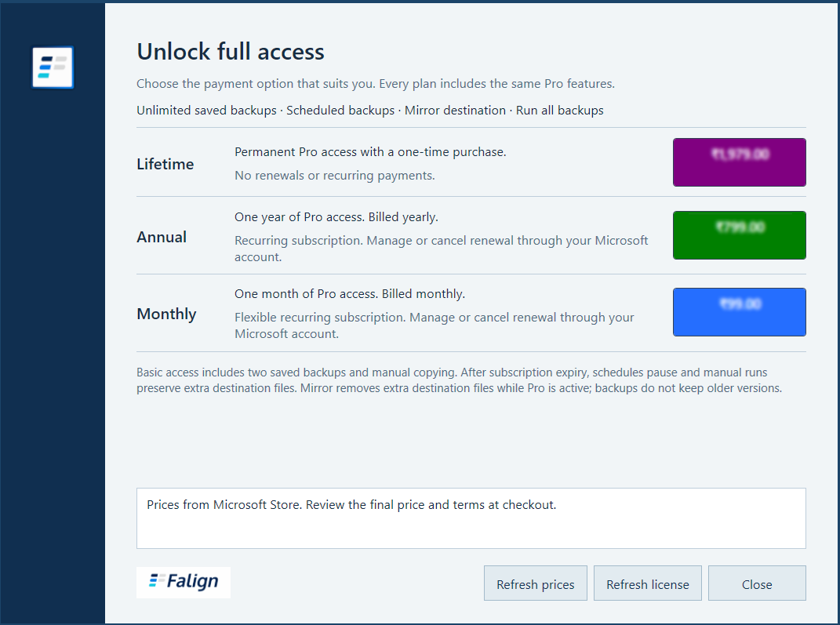The width and height of the screenshot is (840, 625).
Task: Click the "Basic access includes two saved backups" note
Action: click(459, 380)
